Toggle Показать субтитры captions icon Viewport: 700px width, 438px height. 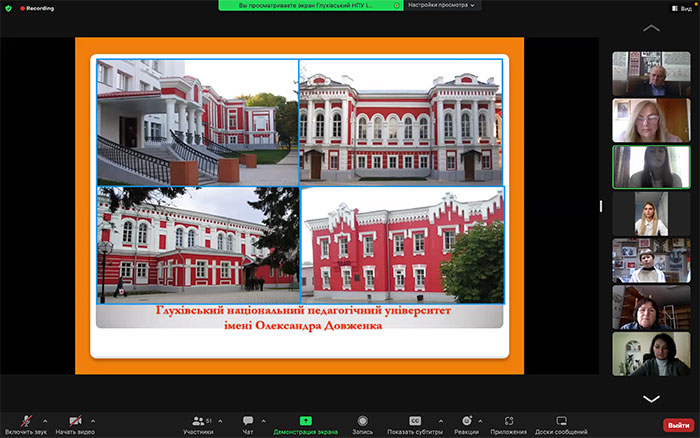pos(415,421)
